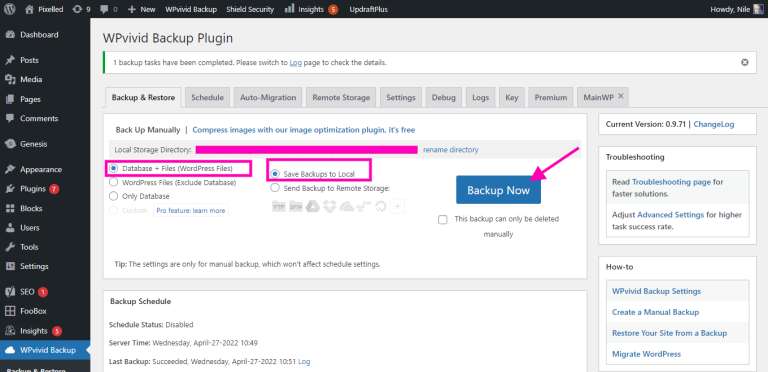Dismiss the backup completed notice

(x=744, y=63)
